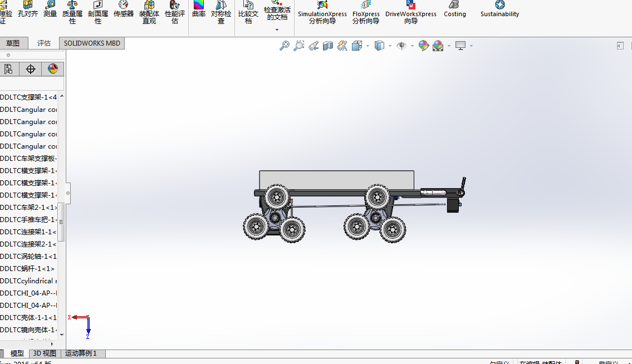This screenshot has height=364, width=632.
Task: Switch to the 模型 (Model) bottom tab
Action: click(17, 353)
